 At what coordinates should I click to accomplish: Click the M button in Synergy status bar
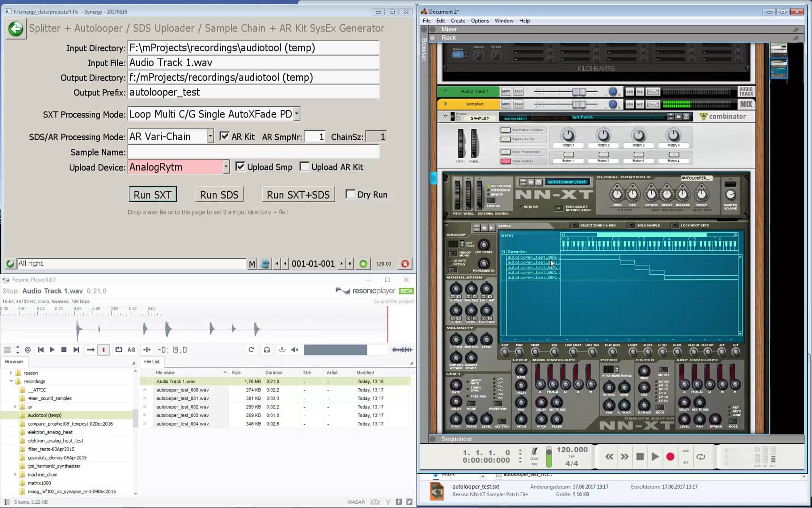(252, 264)
